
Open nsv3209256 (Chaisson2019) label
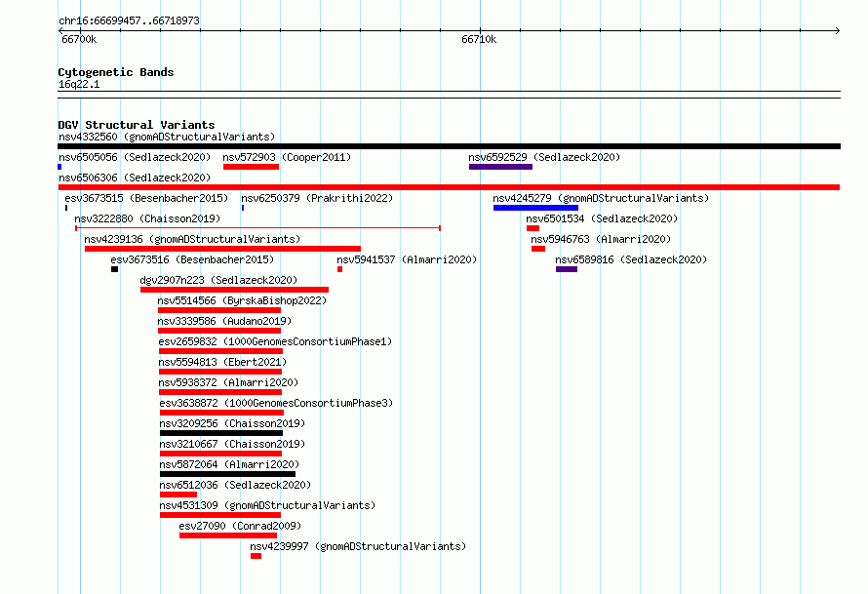232,423
